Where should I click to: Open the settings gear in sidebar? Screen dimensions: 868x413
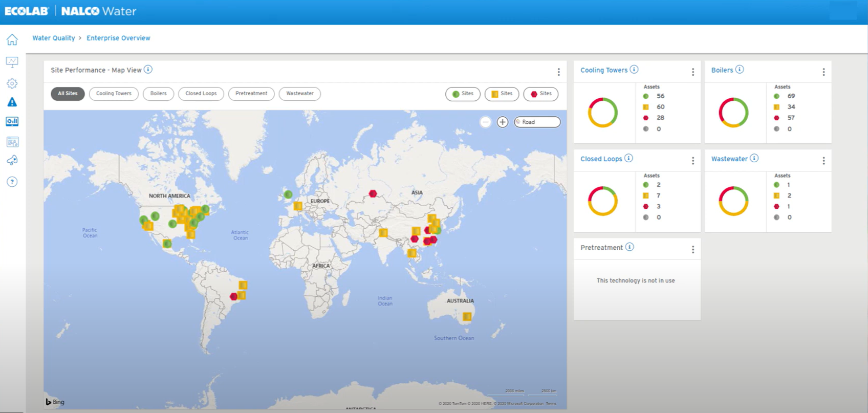click(x=12, y=83)
